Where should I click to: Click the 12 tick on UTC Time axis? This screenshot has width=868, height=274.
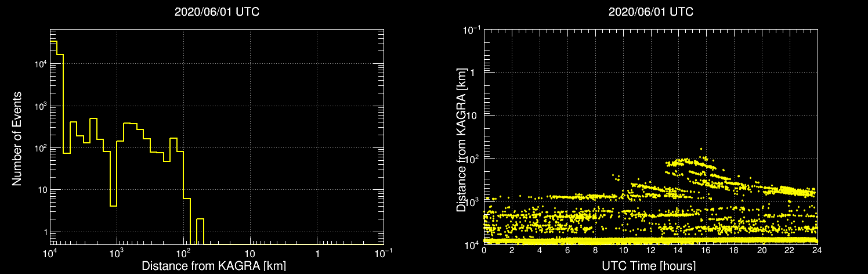651,251
